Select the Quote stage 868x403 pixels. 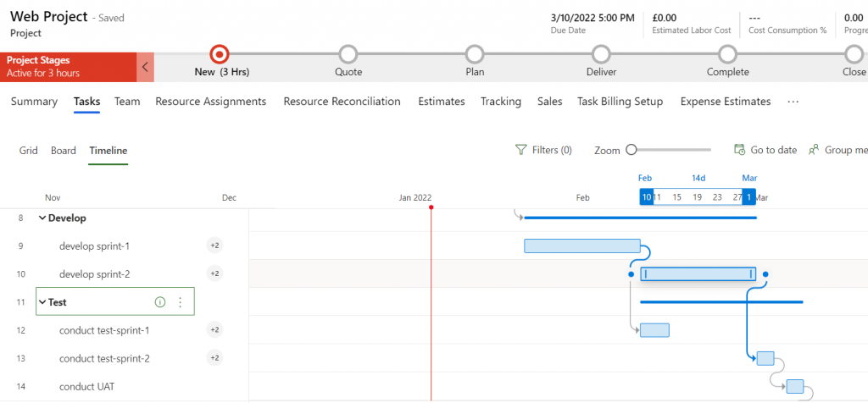pyautogui.click(x=348, y=54)
